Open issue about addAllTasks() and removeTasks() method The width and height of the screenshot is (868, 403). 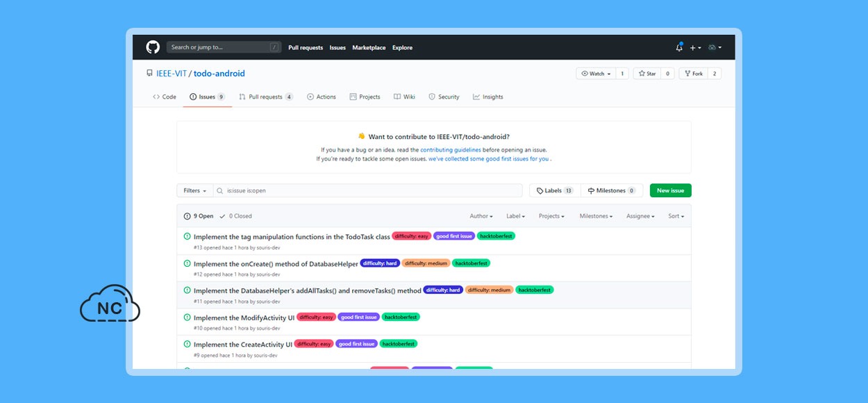pyautogui.click(x=308, y=291)
